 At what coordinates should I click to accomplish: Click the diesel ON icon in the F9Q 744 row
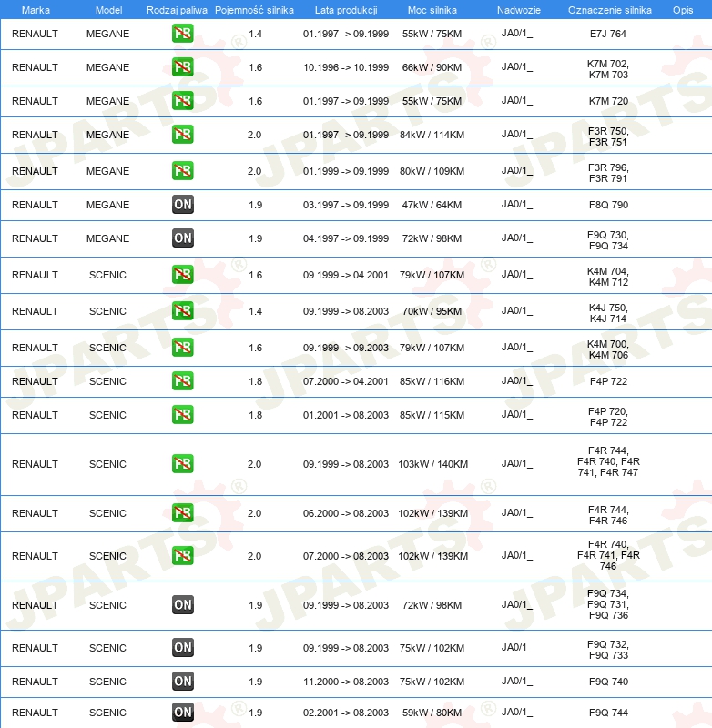(182, 713)
